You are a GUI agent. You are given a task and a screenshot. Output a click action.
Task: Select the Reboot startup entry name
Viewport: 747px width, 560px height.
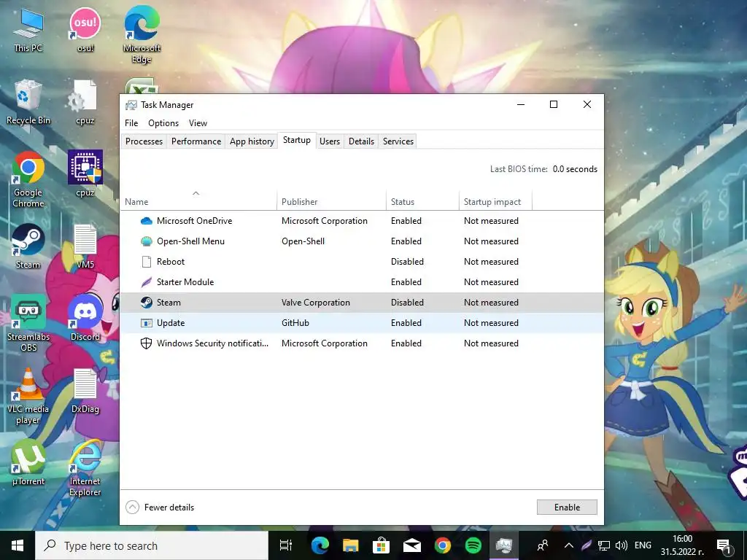[171, 262]
